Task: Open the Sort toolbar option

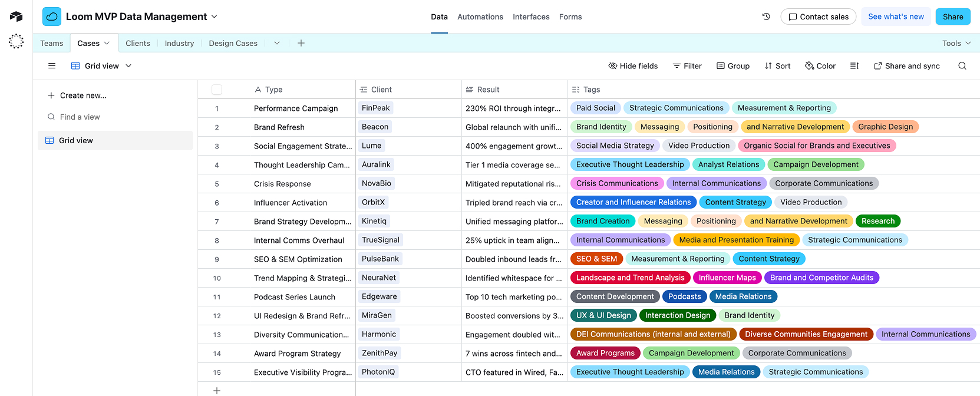Action: coord(777,66)
